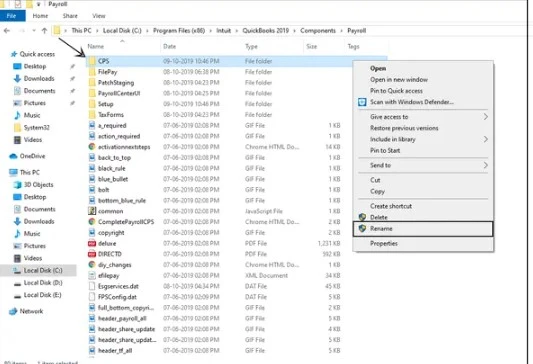Open the Share ribbon tab
This screenshot has height=364, width=533.
(x=70, y=16)
